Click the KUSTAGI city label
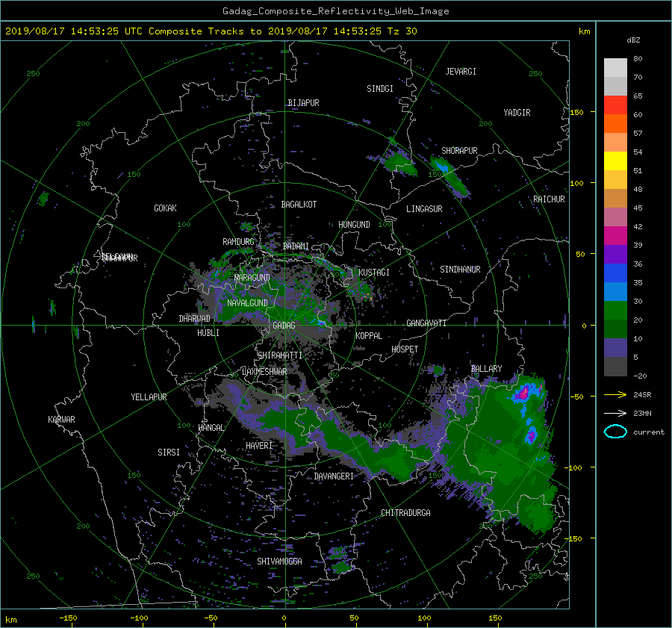This screenshot has width=672, height=628. [x=374, y=273]
